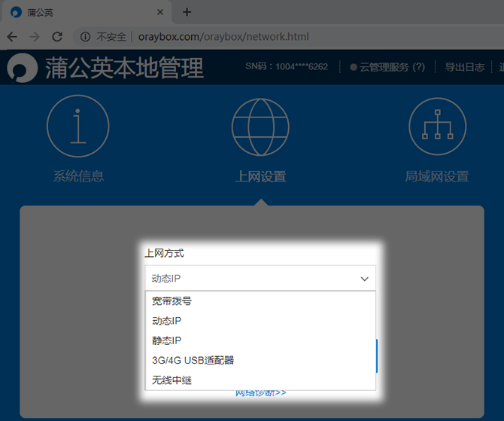Open a new browser tab with plus icon

187,12
